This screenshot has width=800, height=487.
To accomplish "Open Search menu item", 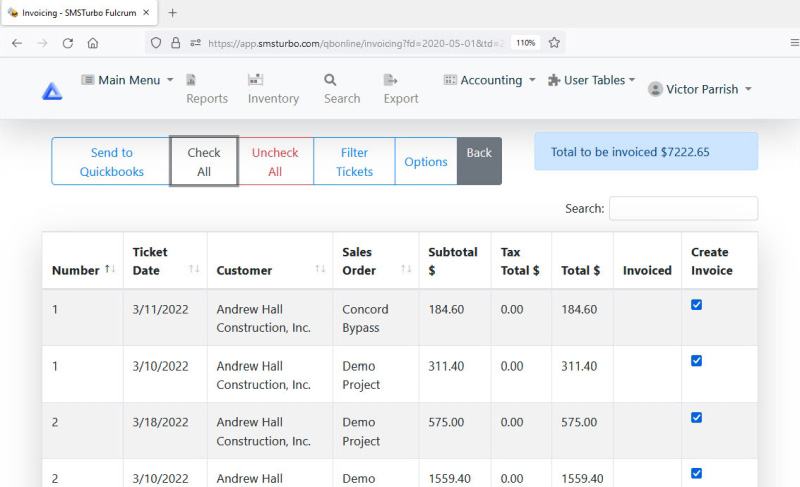I will 342,99.
